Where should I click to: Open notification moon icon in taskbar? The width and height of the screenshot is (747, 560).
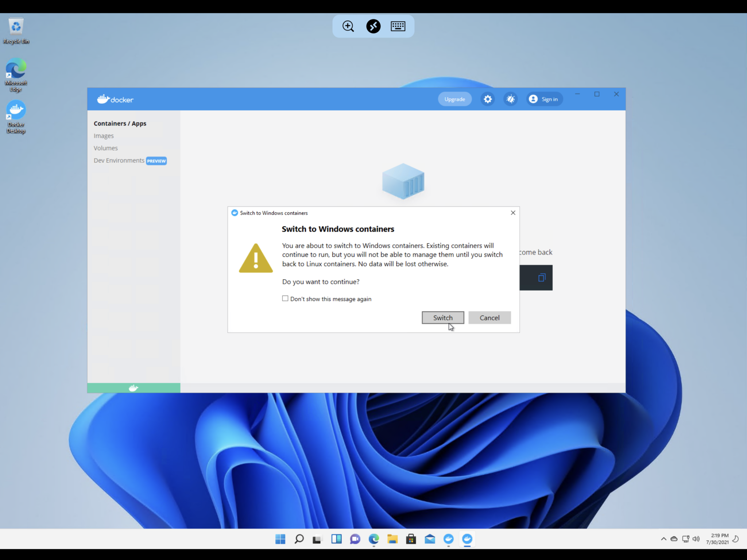pyautogui.click(x=736, y=539)
